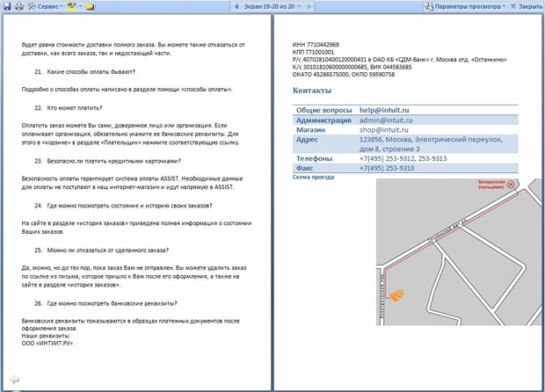Screen dimensions: 545x392
Task: Click Закрыть to exit reading mode
Action: pyautogui.click(x=527, y=6)
